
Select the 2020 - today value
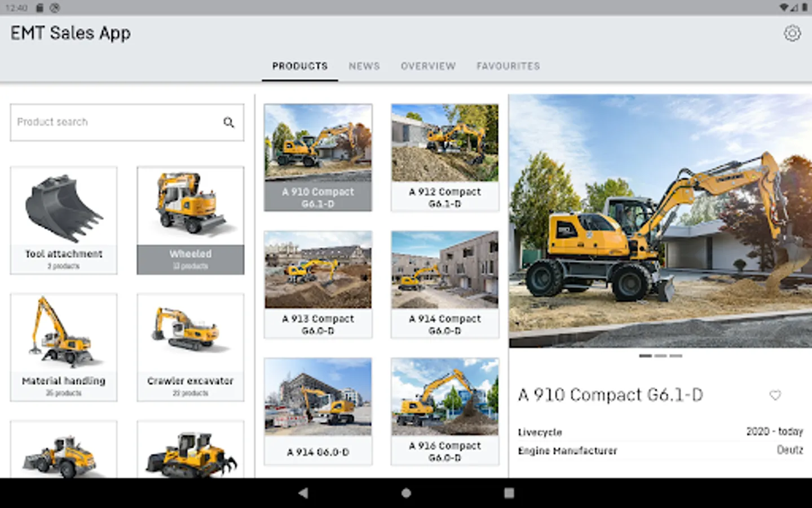click(774, 431)
